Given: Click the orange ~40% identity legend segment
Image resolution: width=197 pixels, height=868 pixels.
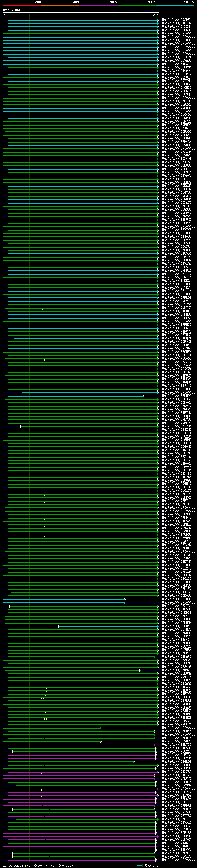Looking at the screenshot, I should coord(60,6).
